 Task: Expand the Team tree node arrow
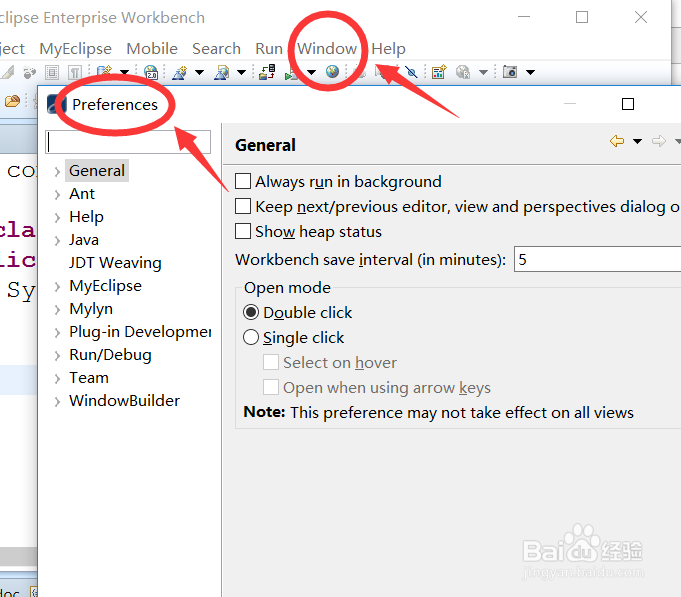coord(57,379)
